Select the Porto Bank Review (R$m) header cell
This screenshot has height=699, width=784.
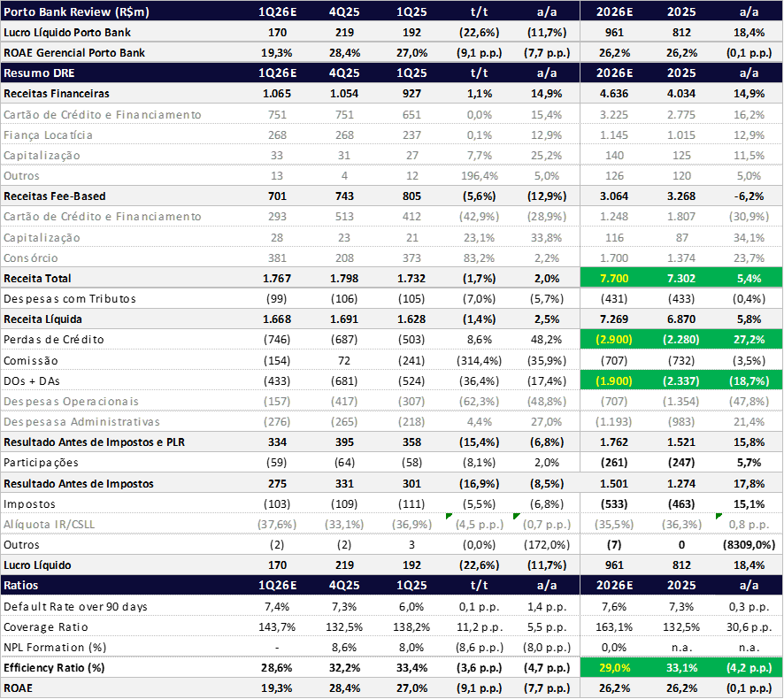click(x=63, y=12)
